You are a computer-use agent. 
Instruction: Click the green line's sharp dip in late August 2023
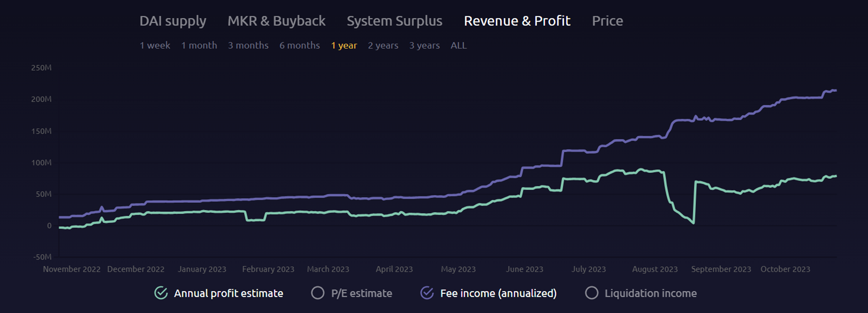click(x=693, y=222)
